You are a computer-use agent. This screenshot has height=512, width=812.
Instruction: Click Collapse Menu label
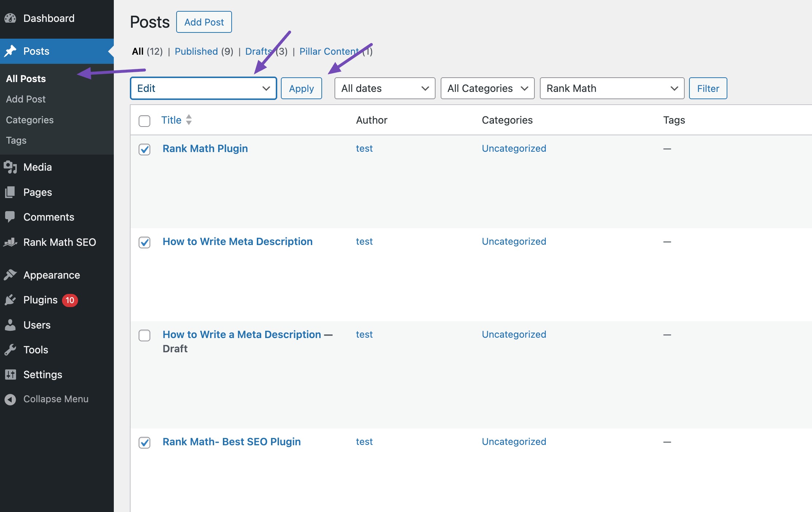pos(56,399)
